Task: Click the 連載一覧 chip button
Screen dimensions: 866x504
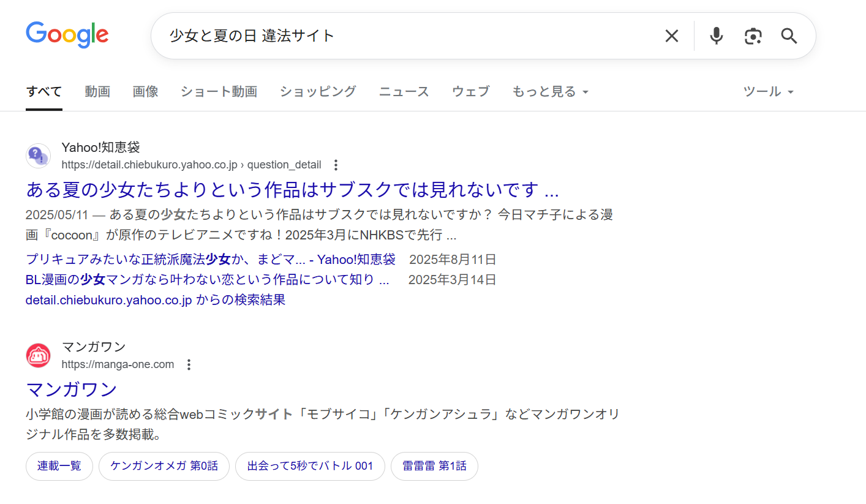Action: pos(59,466)
